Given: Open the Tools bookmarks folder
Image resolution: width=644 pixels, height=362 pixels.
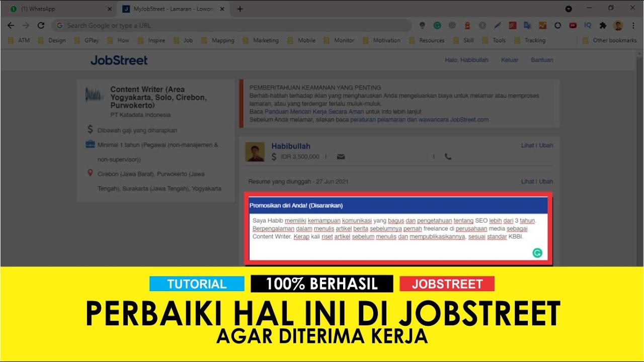Looking at the screenshot, I should click(x=494, y=40).
